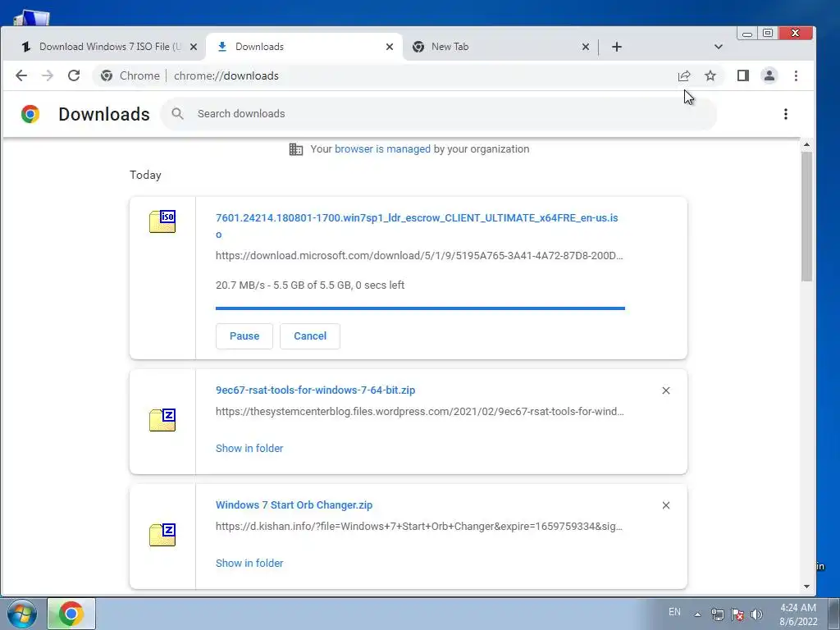Focus the Search downloads field
Image resolution: width=840 pixels, height=630 pixels.
point(438,113)
